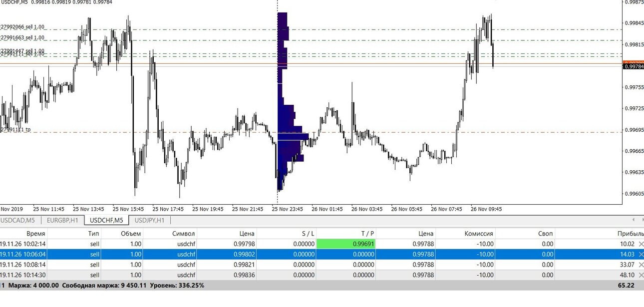Select order line 27992066 sell 1.00
The width and height of the screenshot is (644, 307).
(22, 27)
